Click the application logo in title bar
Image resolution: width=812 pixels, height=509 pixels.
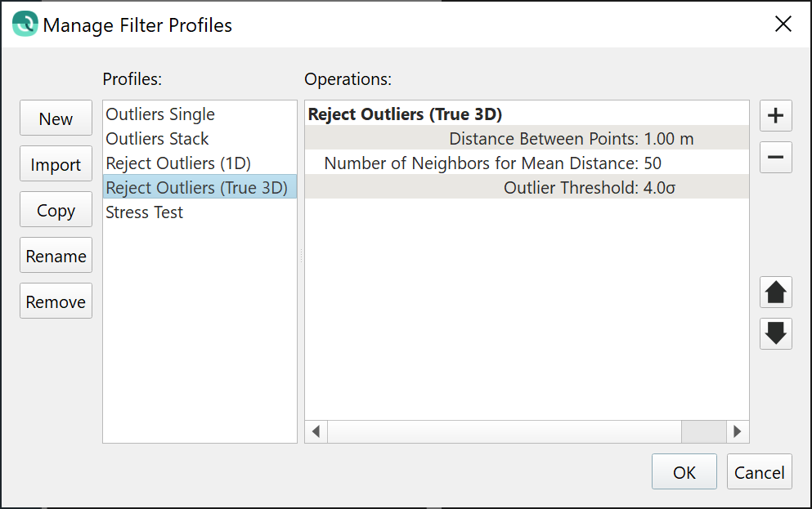(x=25, y=25)
